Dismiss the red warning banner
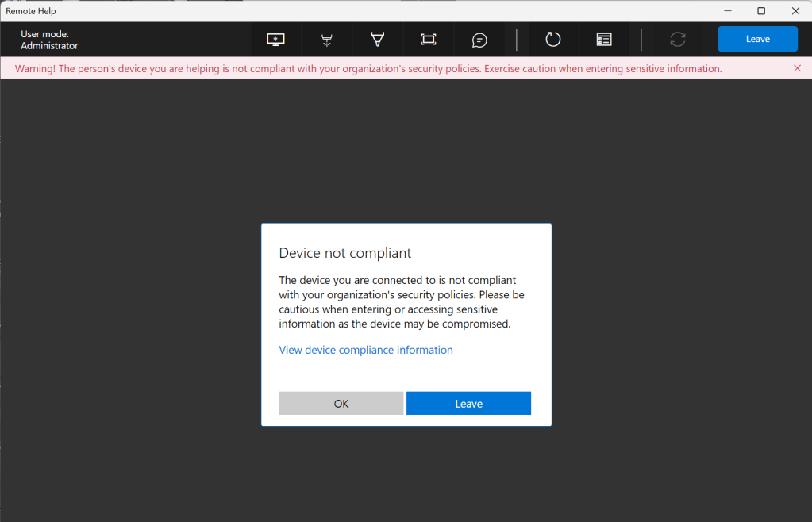 coord(797,69)
